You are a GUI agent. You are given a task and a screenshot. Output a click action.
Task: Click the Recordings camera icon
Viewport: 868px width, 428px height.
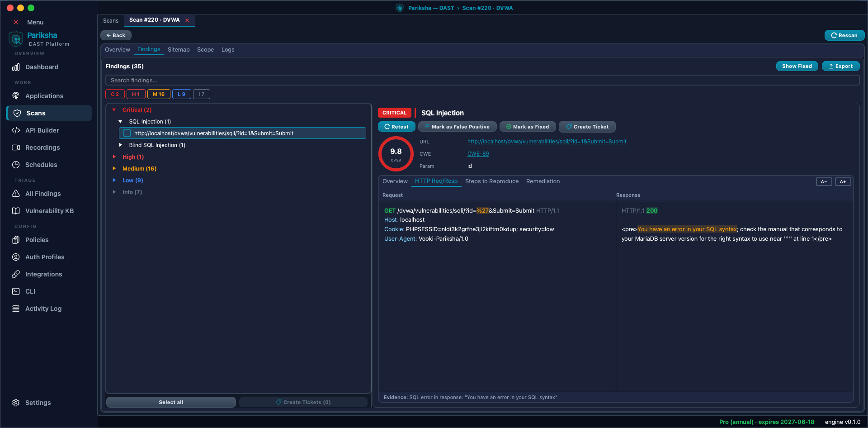[16, 147]
